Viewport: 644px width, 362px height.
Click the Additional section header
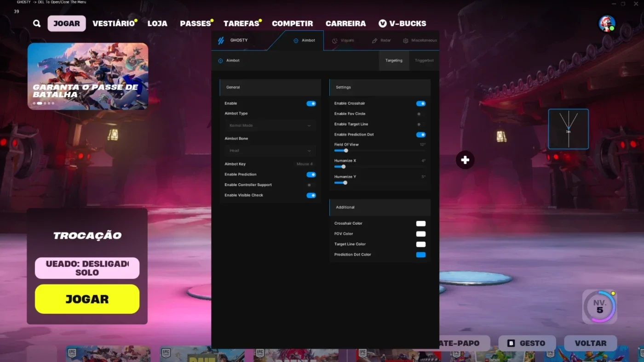(x=380, y=208)
